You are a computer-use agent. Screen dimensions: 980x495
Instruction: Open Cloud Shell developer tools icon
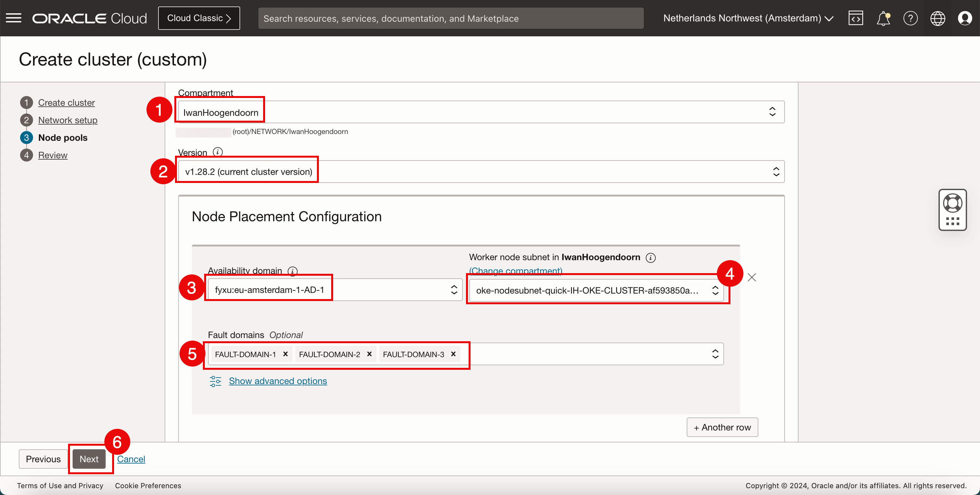856,18
